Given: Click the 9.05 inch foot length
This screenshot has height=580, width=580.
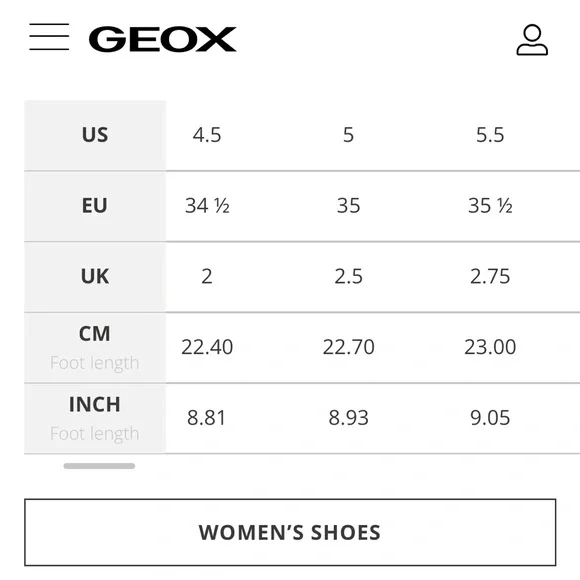Looking at the screenshot, I should (490, 418).
